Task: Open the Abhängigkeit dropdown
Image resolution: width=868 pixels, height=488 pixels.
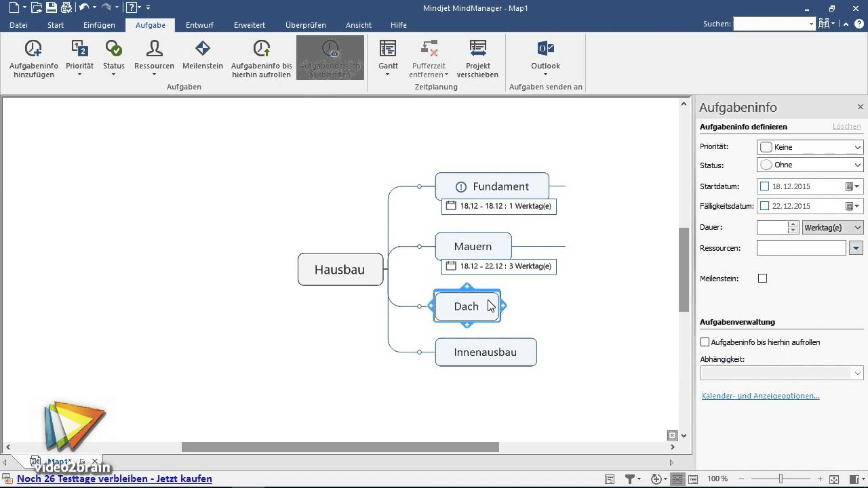Action: 781,373
